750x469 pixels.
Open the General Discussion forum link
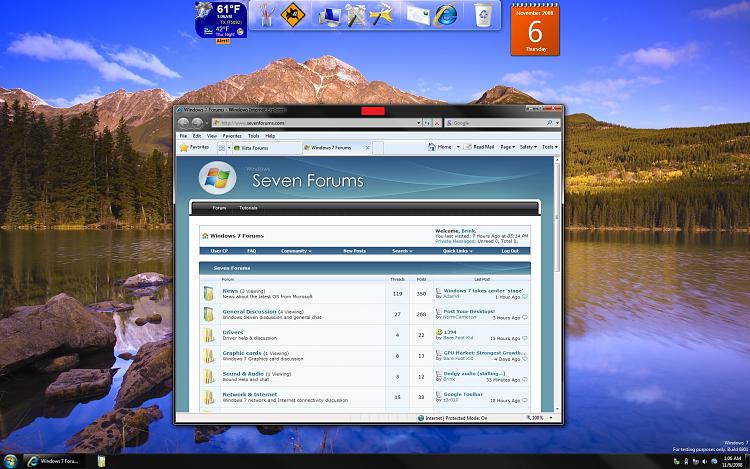[x=249, y=312]
